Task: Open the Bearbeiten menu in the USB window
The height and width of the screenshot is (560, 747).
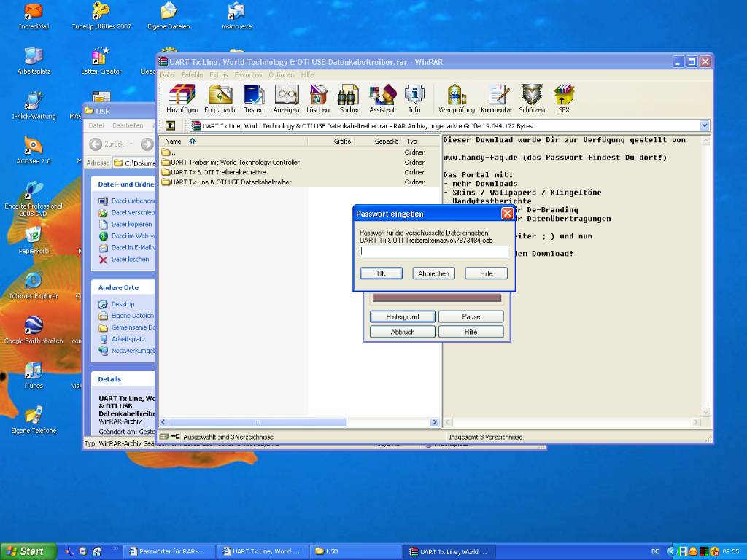Action: 128,125
